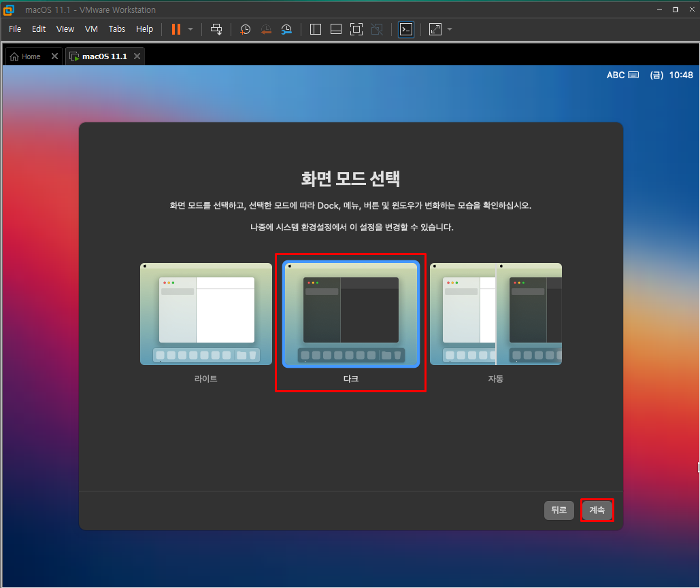The image size is (700, 588).
Task: Open power options dropdown next to pause
Action: tap(190, 29)
